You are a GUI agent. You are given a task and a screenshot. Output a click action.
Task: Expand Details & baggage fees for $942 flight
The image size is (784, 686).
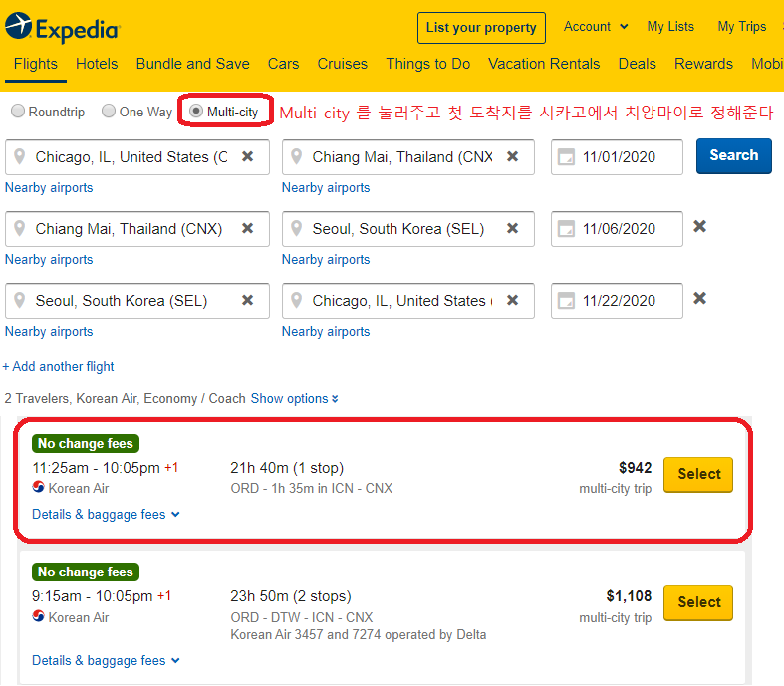(106, 514)
